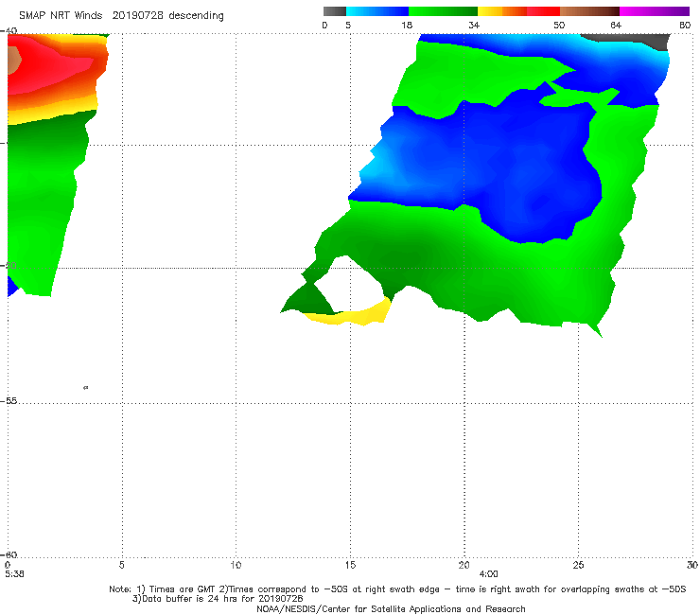Click the longitude axis label '25'
Viewport: 700px width, 615px height.
[578, 566]
